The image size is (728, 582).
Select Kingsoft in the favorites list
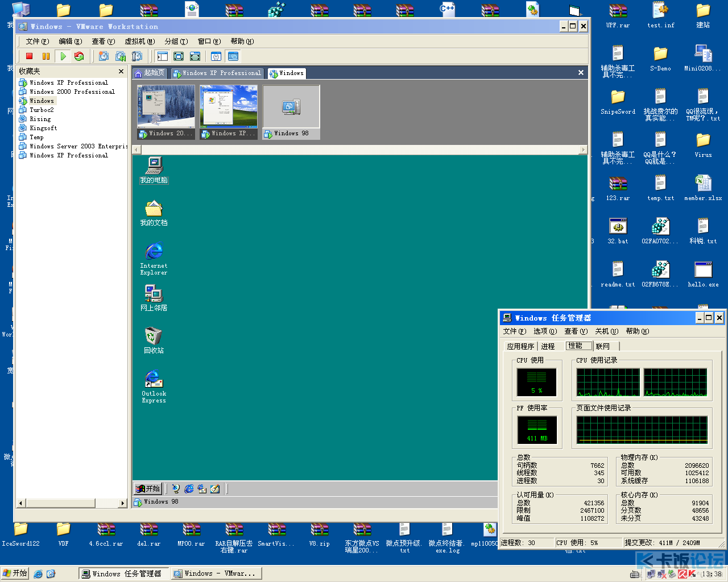click(x=38, y=128)
